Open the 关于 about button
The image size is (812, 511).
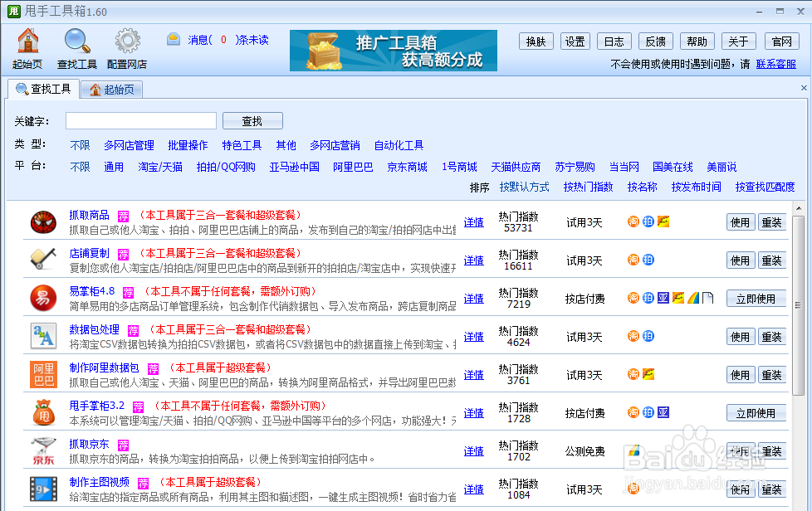(738, 41)
